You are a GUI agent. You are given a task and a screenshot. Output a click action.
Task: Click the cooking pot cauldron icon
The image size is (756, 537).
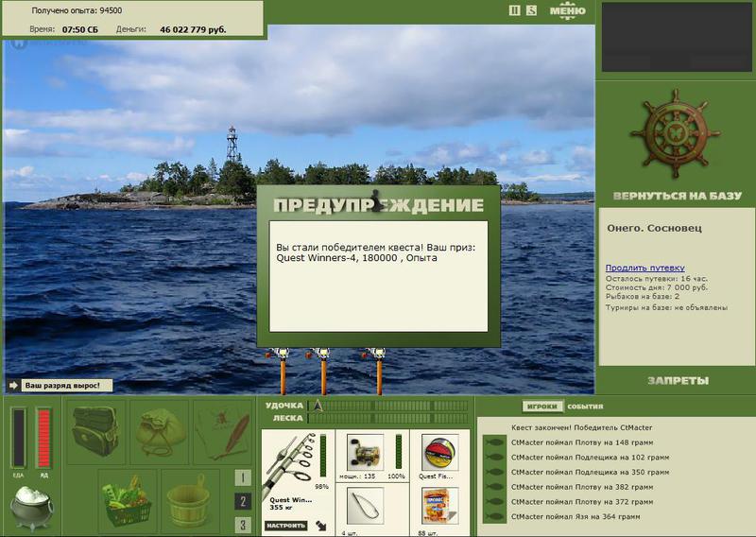coord(31,508)
